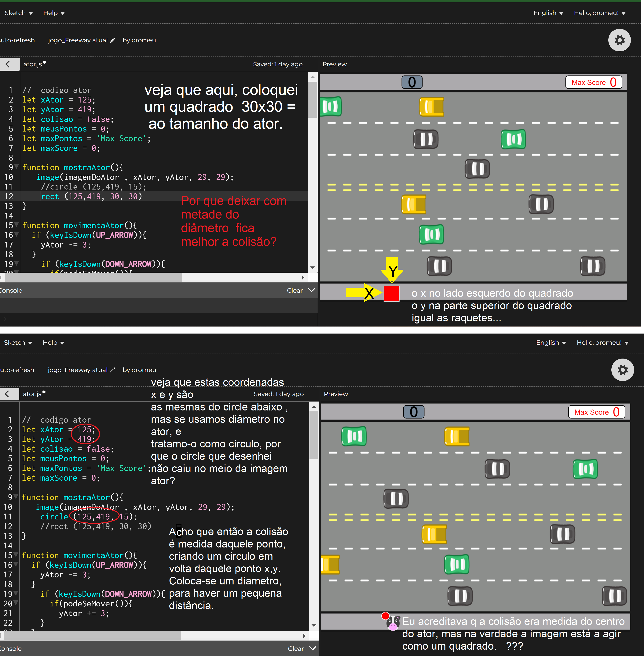Click sketch name 'jogo_Freeway atual' in lower editor
The height and width of the screenshot is (661, 644).
[77, 370]
